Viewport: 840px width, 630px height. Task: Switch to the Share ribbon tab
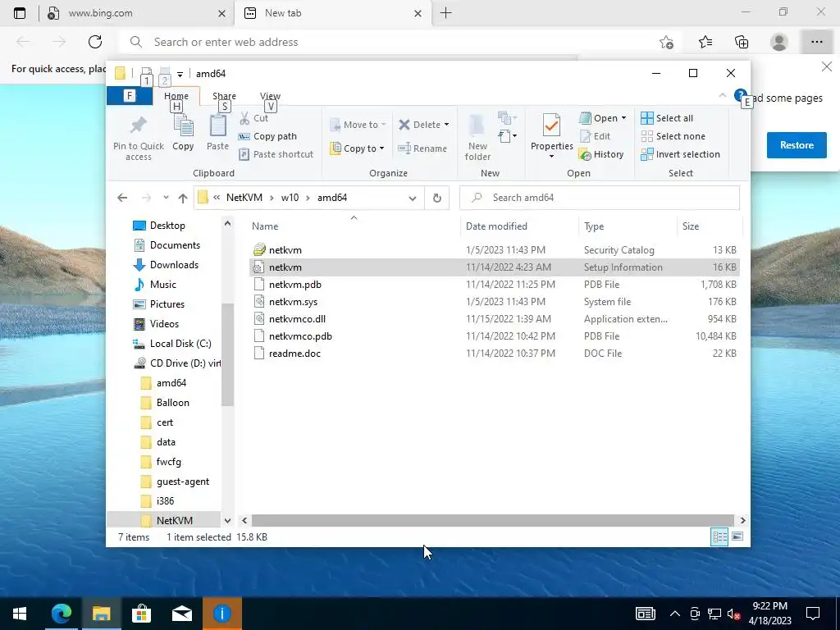(224, 96)
